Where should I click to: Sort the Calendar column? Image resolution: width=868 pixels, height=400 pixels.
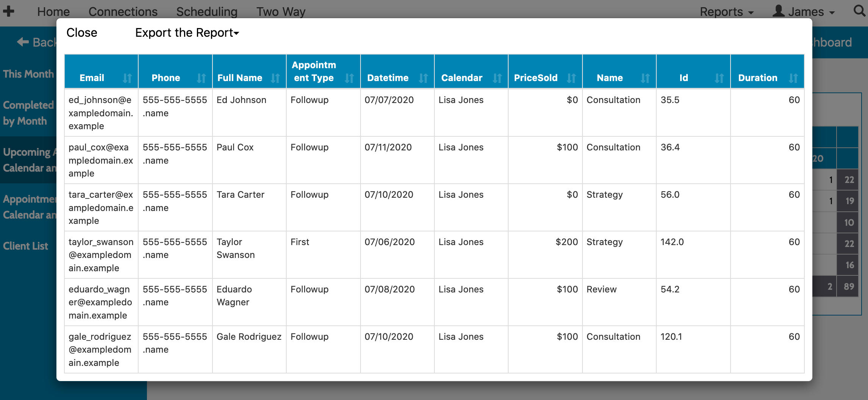497,78
